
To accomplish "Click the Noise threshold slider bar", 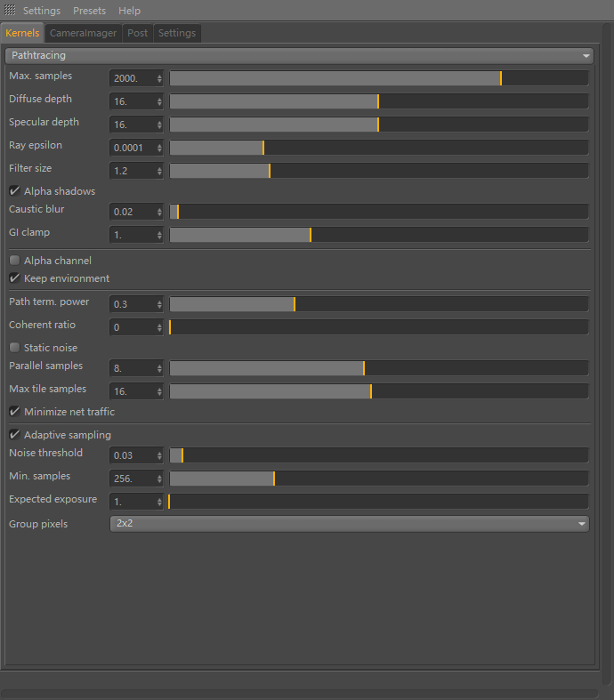I will click(x=379, y=455).
